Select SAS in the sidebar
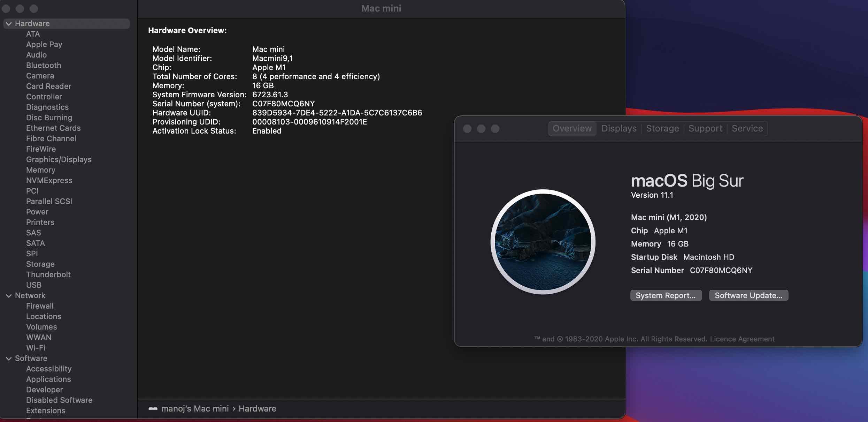868x422 pixels. tap(33, 233)
